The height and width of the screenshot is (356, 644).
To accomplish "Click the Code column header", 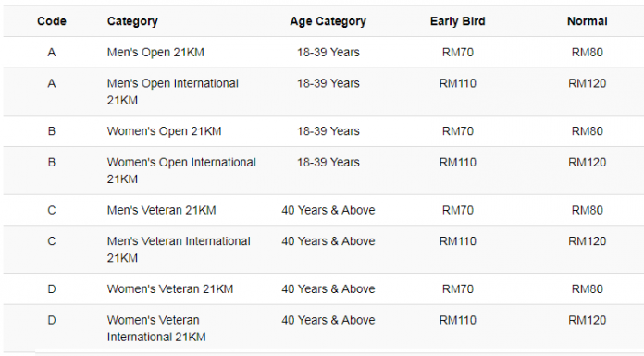I will pyautogui.click(x=51, y=21).
